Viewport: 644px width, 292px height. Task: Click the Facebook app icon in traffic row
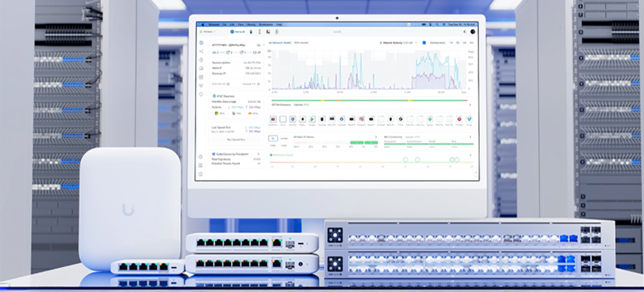point(341,119)
